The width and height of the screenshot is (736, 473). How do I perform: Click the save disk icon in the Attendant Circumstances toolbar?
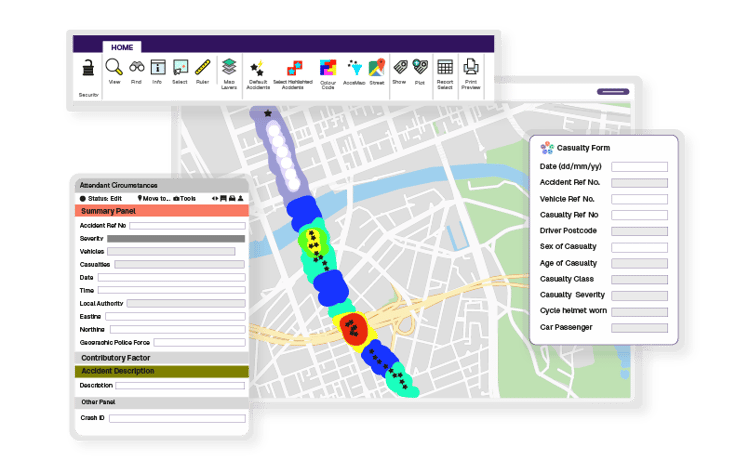tap(223, 198)
